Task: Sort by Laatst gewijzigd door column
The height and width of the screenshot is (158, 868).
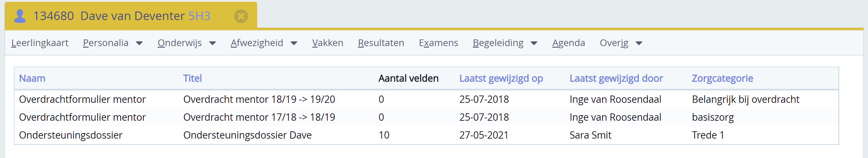Action: [616, 78]
